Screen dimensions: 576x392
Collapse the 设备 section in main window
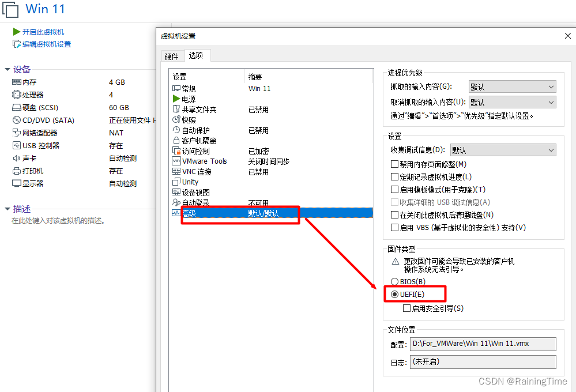click(7, 69)
